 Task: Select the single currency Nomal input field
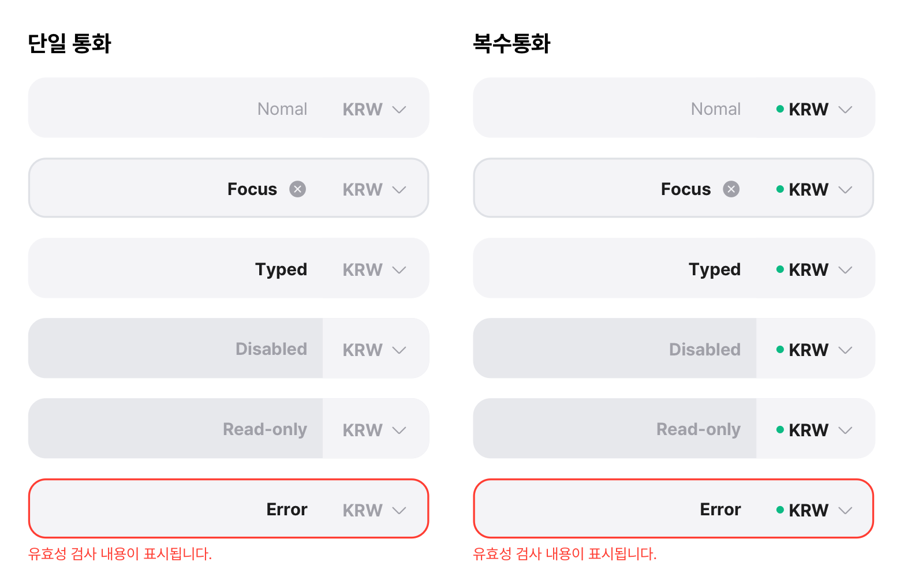[175, 108]
